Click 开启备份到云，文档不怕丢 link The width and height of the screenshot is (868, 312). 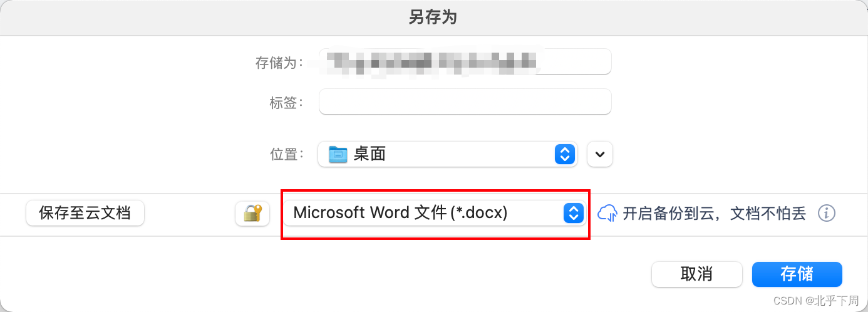[714, 213]
